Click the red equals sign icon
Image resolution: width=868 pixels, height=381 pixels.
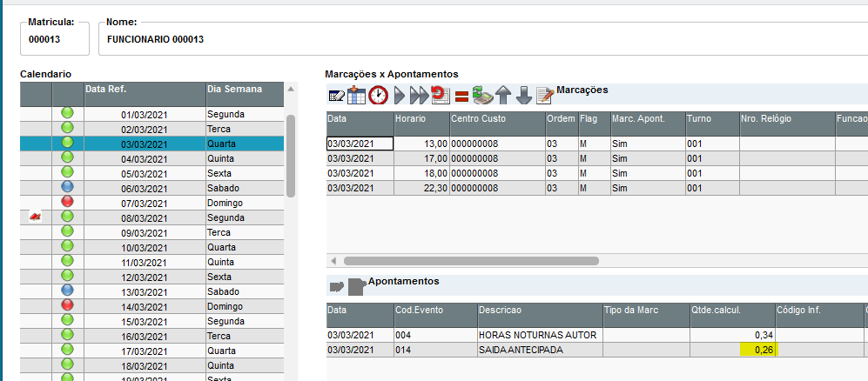[461, 97]
